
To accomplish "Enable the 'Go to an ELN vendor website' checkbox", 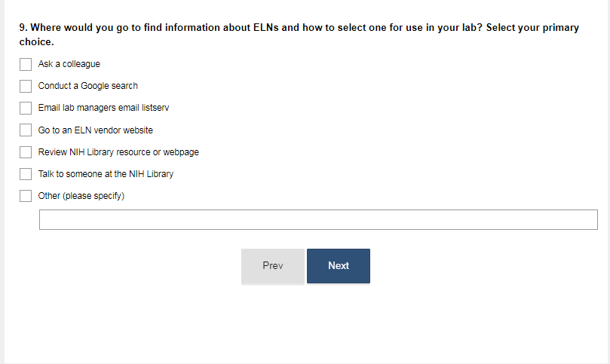I will 26,130.
